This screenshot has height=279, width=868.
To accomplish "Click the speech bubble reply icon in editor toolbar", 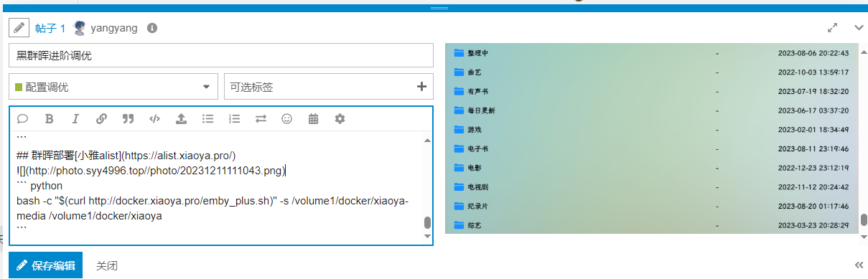I will click(22, 119).
